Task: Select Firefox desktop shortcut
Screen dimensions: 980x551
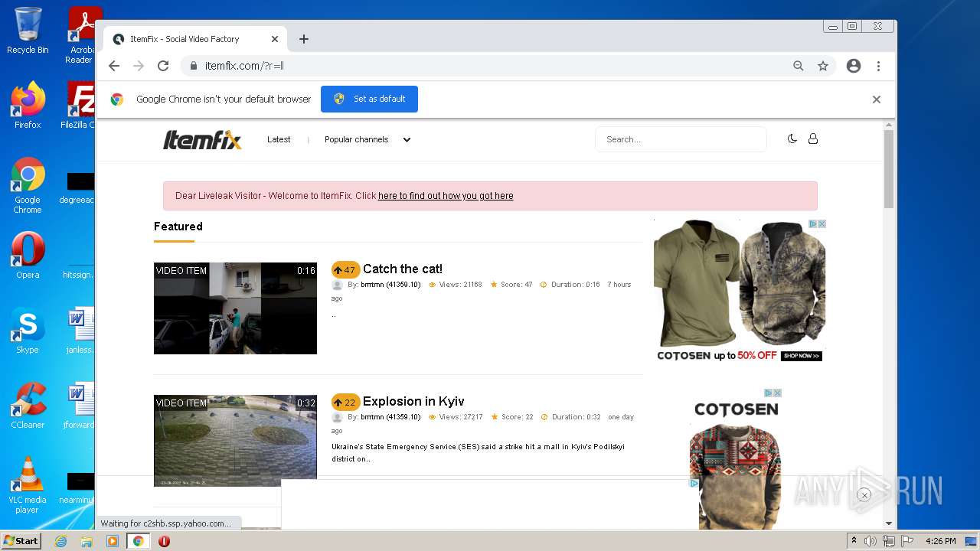Action: pyautogui.click(x=28, y=106)
